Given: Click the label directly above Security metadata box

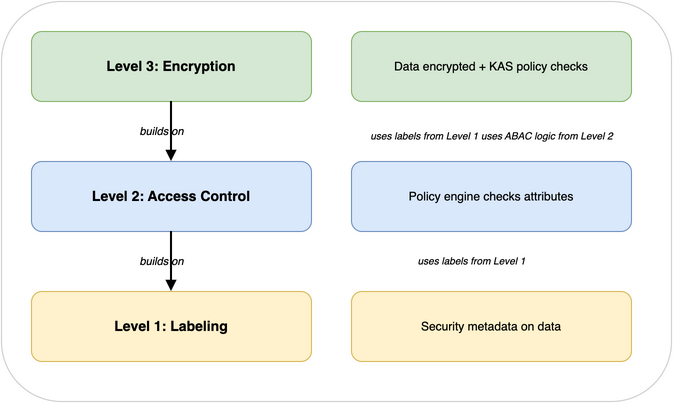Looking at the screenshot, I should [x=471, y=261].
